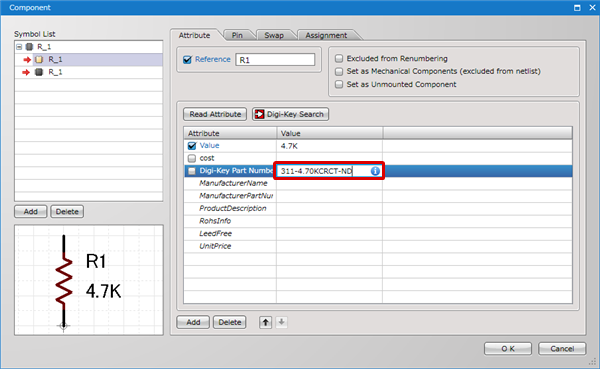The image size is (600, 369).
Task: Select the second R_1 footprint row
Action: (89, 72)
